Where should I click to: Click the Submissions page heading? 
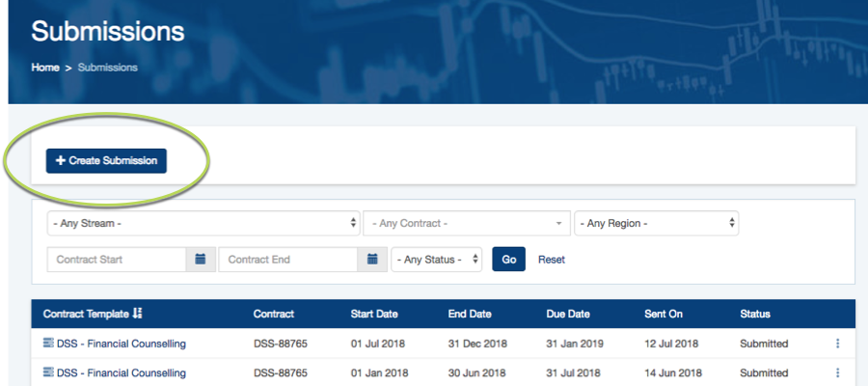point(107,32)
